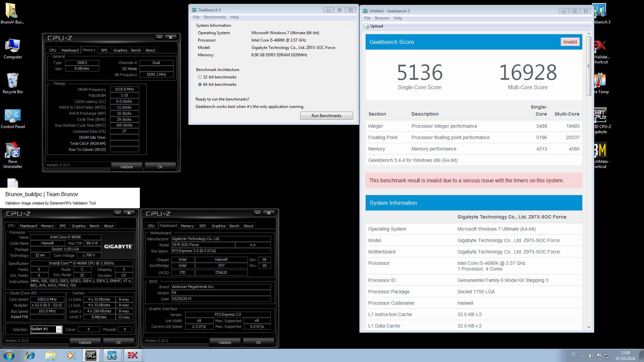
Task: Click Validate in the CPU-Z processor window
Action: pyautogui.click(x=85, y=343)
